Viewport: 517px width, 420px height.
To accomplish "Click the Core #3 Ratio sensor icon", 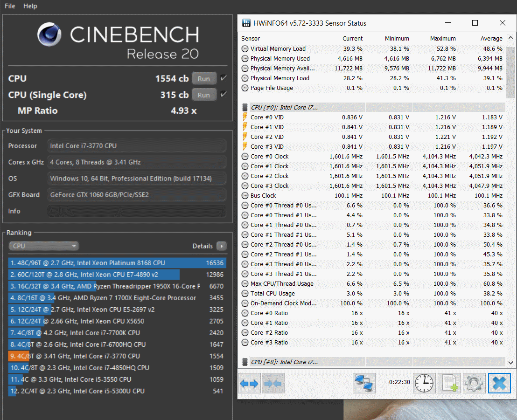I will (x=245, y=343).
